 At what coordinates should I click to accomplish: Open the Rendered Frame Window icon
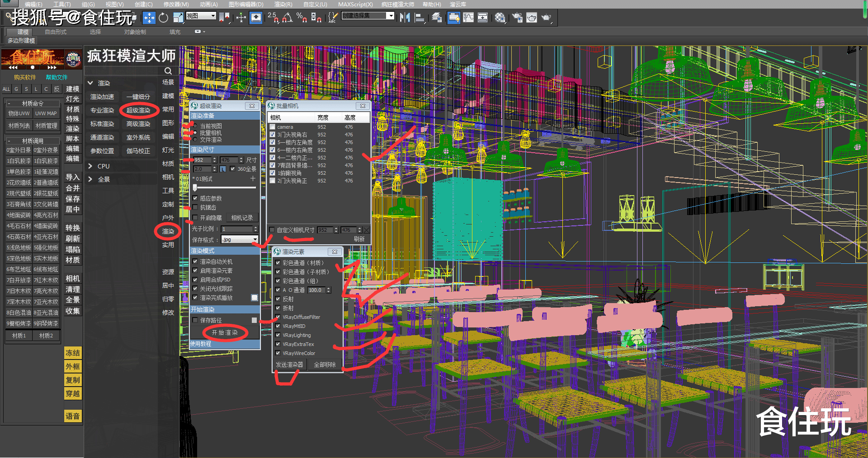(x=532, y=18)
